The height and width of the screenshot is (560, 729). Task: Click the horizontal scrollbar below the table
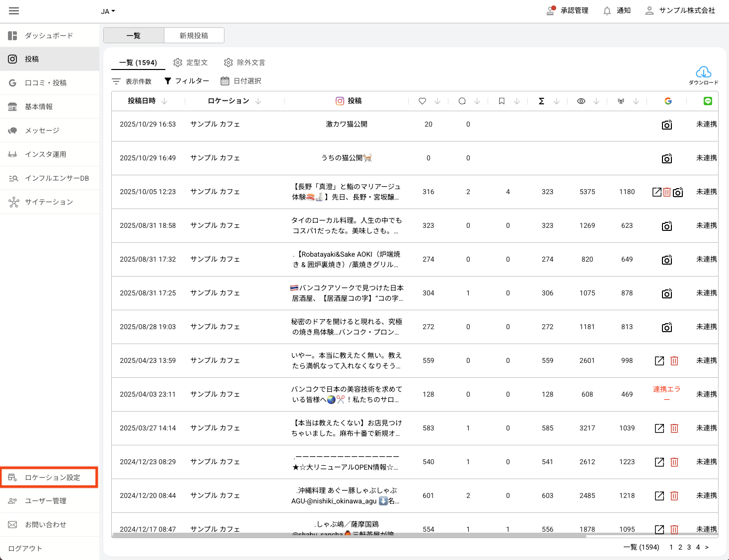[348, 535]
